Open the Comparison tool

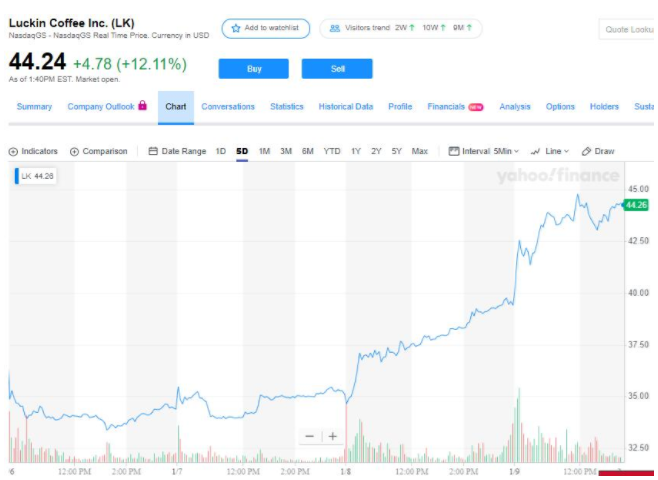pos(99,151)
